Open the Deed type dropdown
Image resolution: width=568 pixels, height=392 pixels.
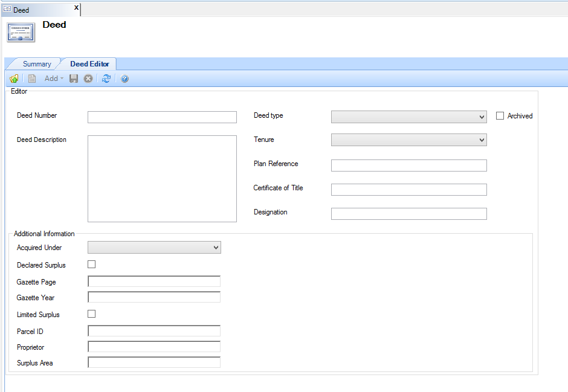(408, 117)
